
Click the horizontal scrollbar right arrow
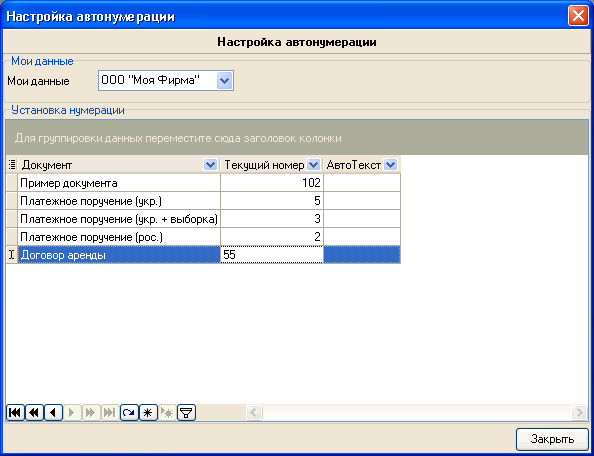click(x=579, y=412)
